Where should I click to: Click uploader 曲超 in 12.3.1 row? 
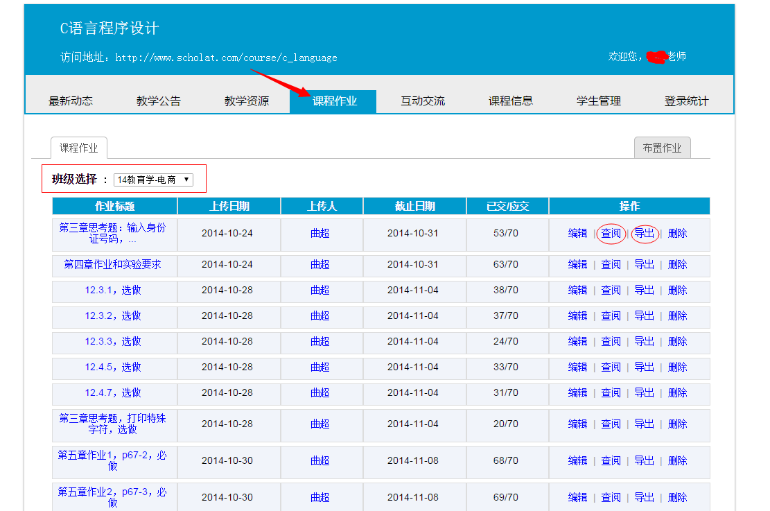click(320, 290)
